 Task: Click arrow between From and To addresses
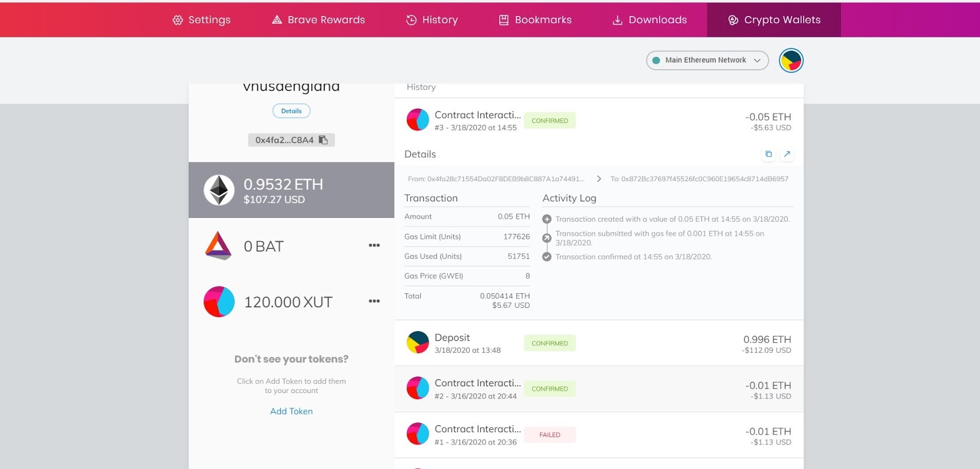coord(598,179)
